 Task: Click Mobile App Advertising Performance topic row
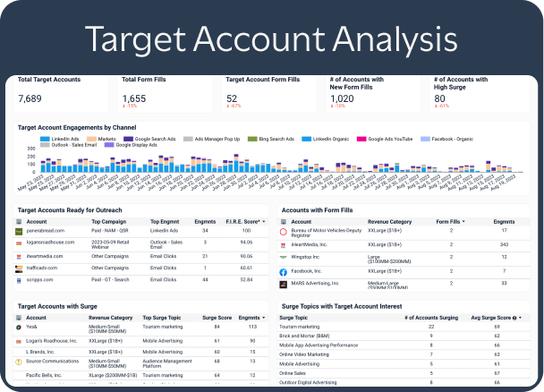click(404, 345)
